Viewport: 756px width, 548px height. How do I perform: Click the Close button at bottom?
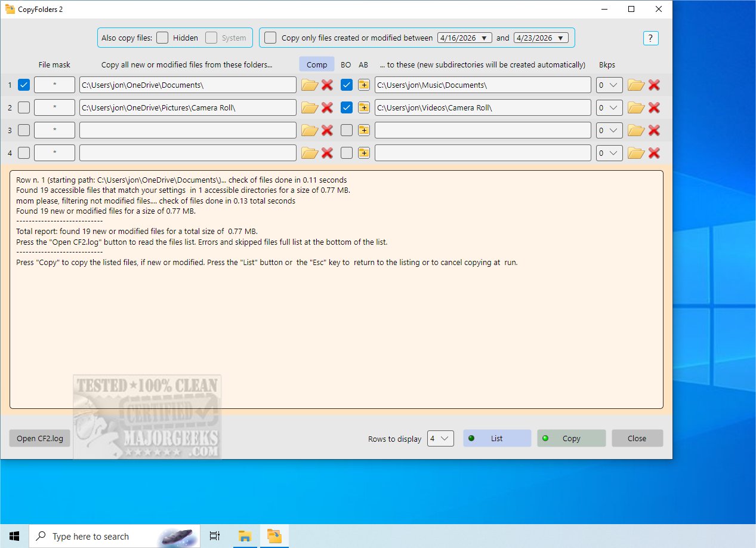click(637, 438)
